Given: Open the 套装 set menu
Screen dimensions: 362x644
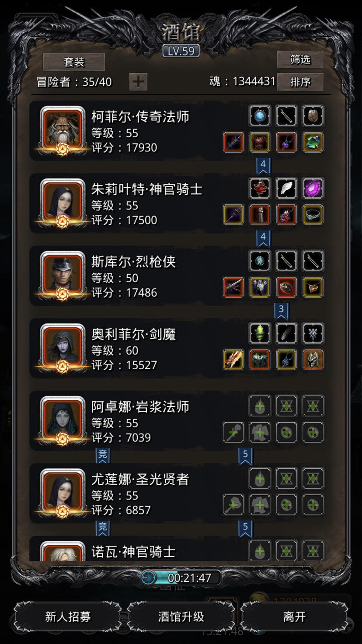Looking at the screenshot, I should click(x=74, y=62).
